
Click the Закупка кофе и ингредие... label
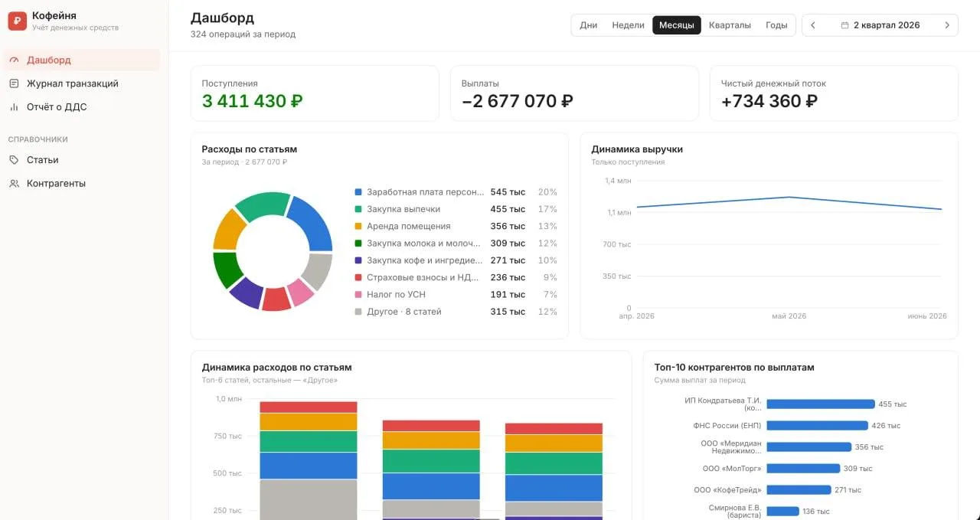(x=425, y=260)
